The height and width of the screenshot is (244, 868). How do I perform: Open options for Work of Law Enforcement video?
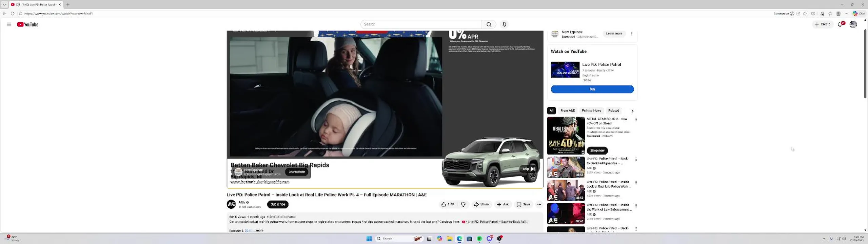click(636, 206)
